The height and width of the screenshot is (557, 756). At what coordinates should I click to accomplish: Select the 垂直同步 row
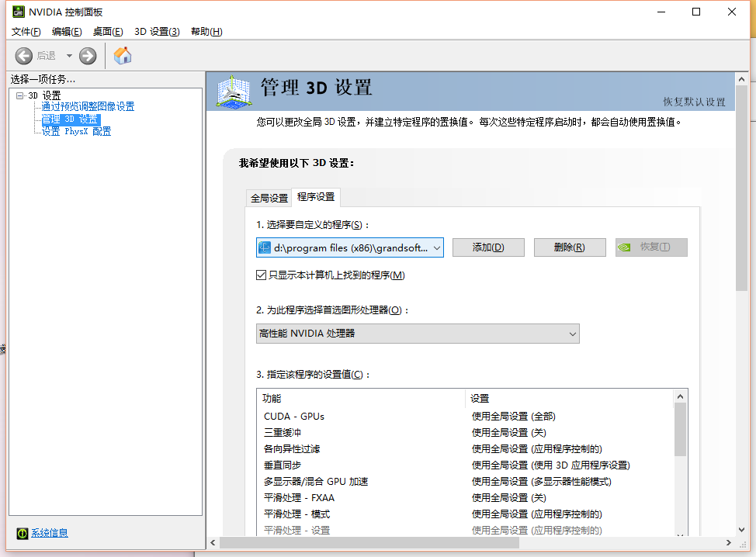[x=465, y=465]
